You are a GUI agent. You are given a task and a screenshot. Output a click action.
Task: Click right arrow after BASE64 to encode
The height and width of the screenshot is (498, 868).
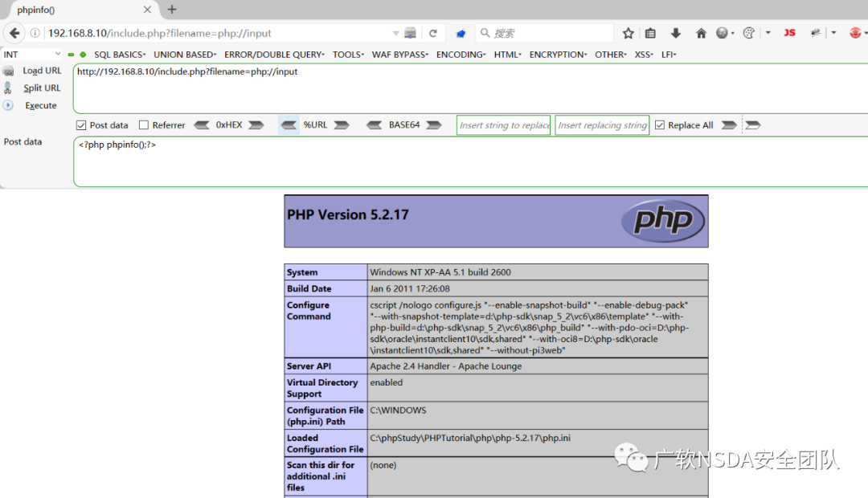433,125
